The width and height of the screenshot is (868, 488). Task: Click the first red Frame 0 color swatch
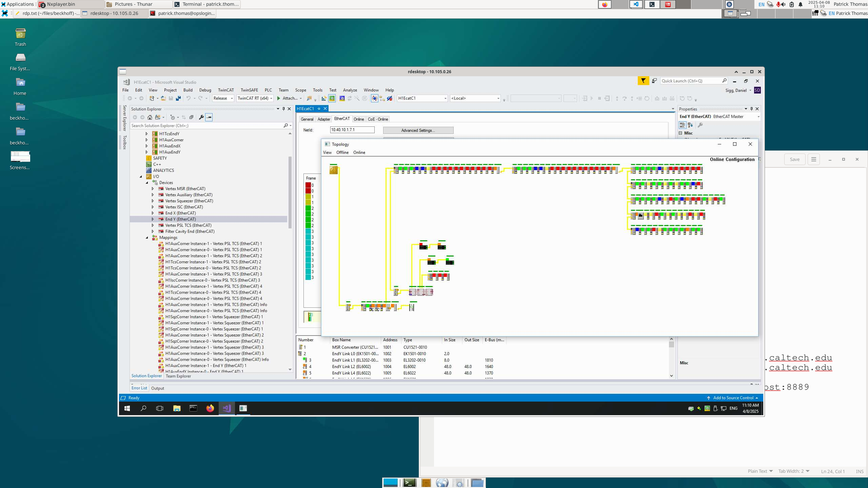[x=308, y=185]
